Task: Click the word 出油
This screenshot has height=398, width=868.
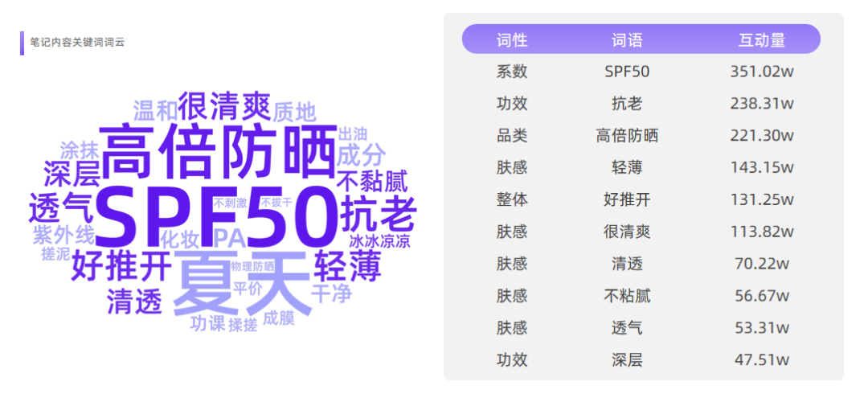Action: point(352,133)
